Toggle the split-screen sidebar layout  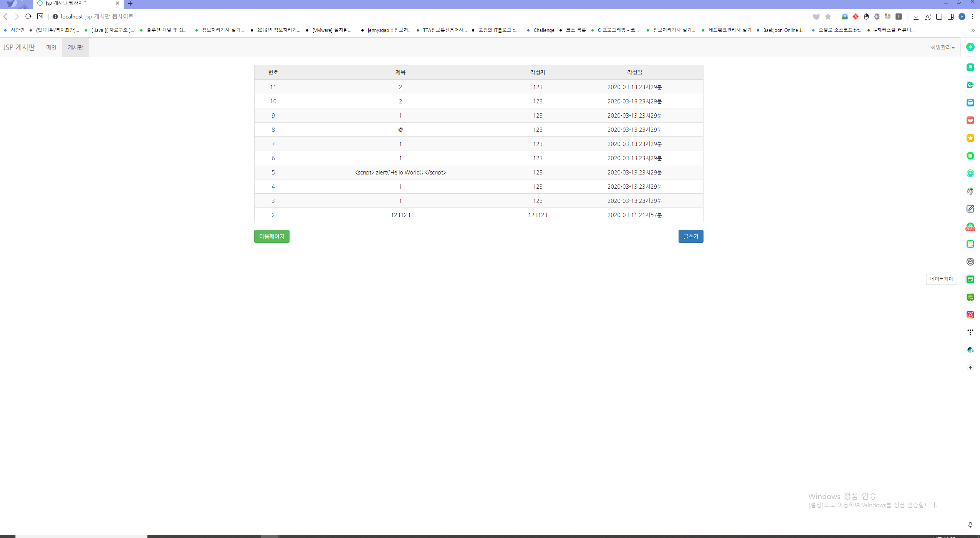[x=950, y=17]
